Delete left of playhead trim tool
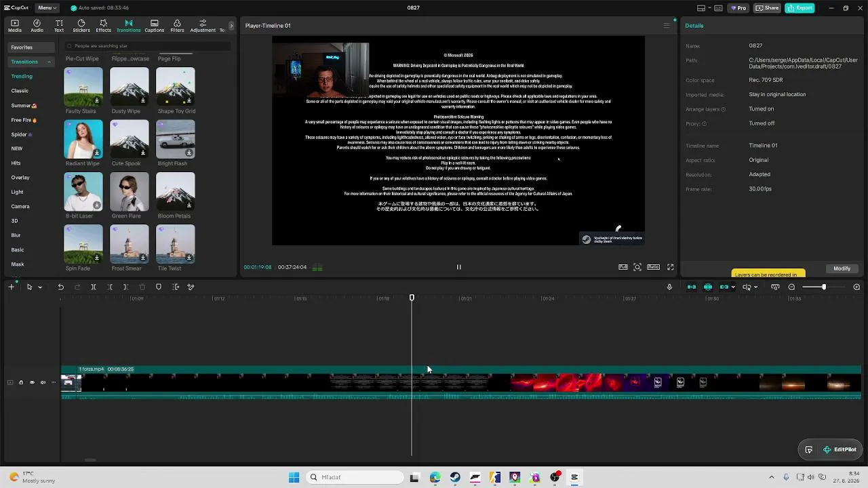 (110, 287)
